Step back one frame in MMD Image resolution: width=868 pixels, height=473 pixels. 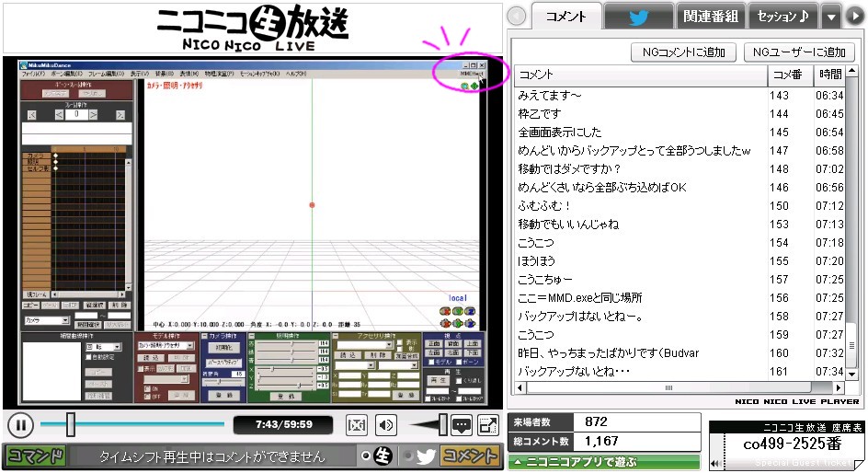[59, 115]
